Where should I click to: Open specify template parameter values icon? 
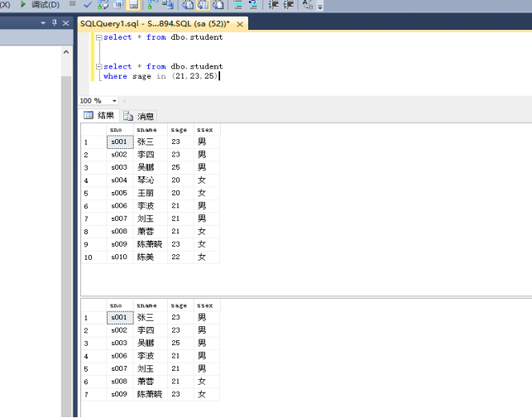point(308,4)
